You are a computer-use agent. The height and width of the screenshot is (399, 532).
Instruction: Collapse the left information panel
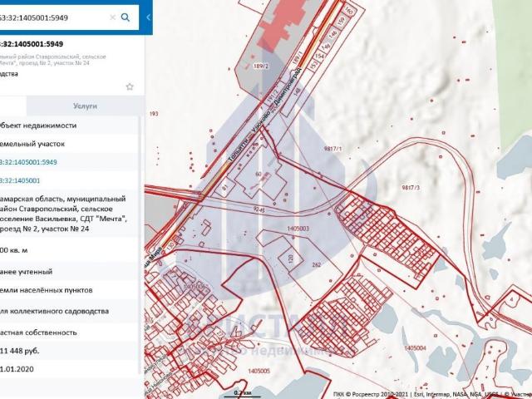click(148, 17)
